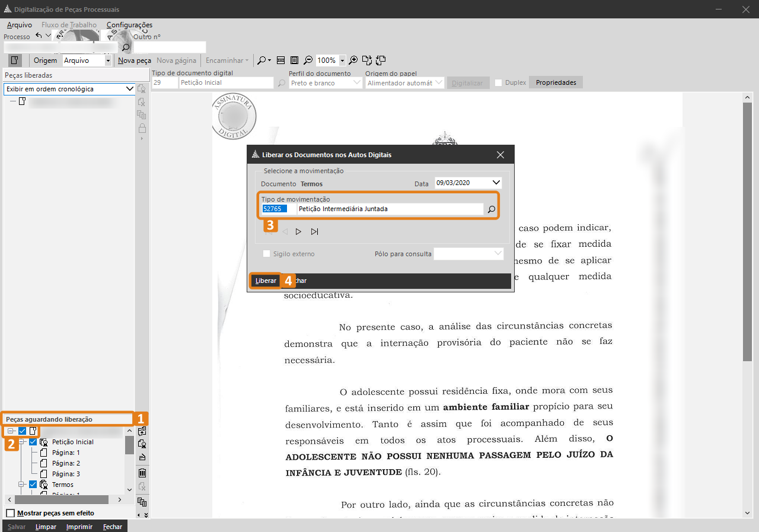Screen dimensions: 759x532
Task: Click Nova página in the toolbar
Action: click(176, 60)
